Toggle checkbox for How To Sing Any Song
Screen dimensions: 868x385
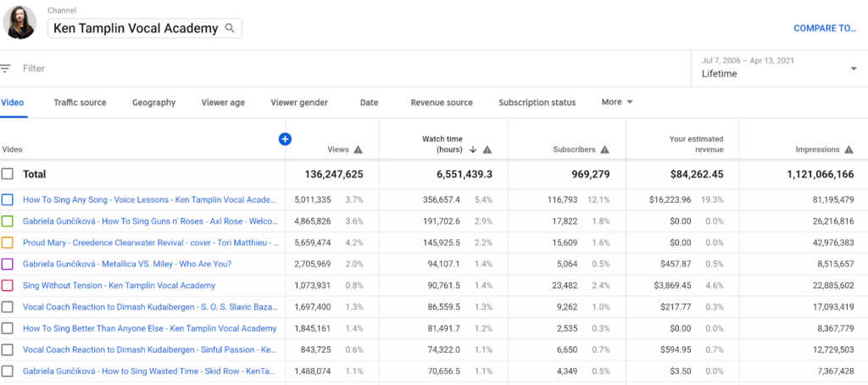click(7, 200)
